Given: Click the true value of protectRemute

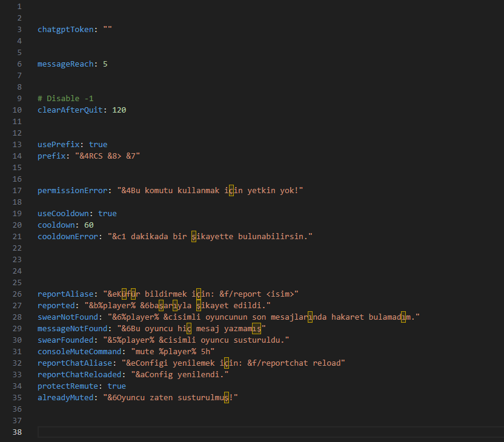Looking at the screenshot, I should coord(117,386).
